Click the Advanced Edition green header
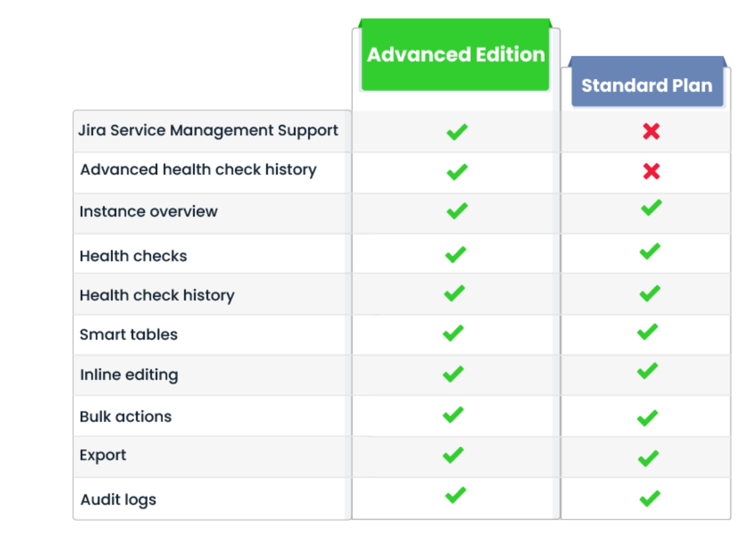This screenshot has width=756, height=538. point(456,56)
